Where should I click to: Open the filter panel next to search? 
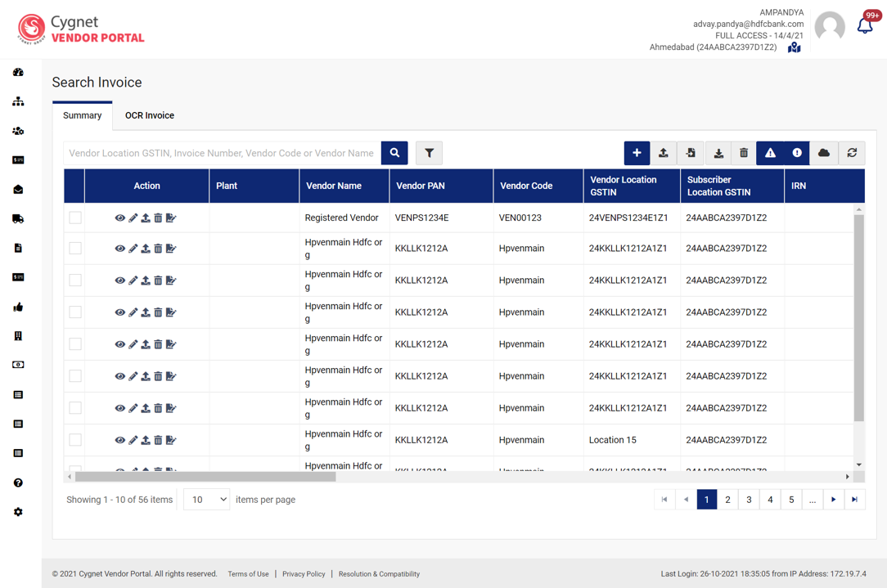coord(429,153)
